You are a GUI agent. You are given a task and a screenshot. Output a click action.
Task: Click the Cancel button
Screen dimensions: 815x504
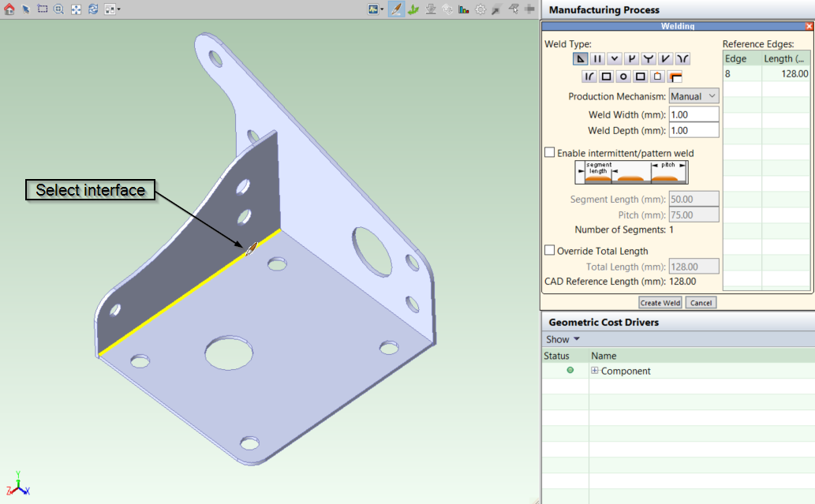coord(701,303)
